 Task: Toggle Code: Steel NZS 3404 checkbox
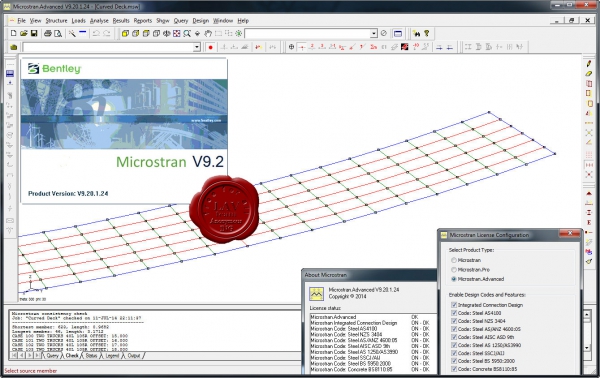coord(454,321)
